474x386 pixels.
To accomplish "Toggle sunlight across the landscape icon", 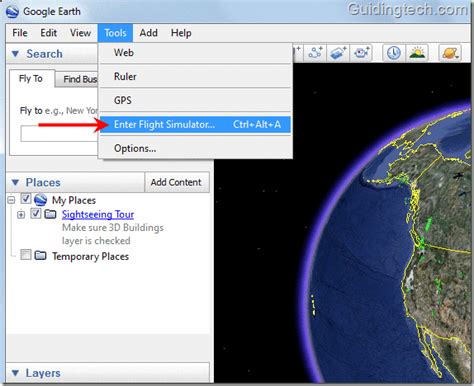I will (x=417, y=53).
